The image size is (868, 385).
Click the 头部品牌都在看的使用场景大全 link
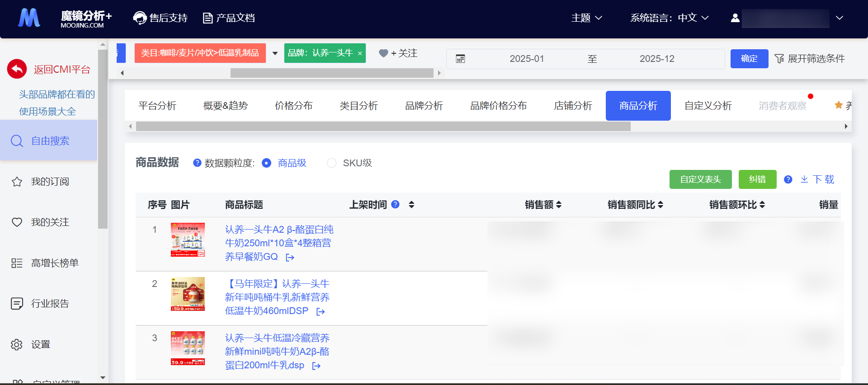[57, 103]
